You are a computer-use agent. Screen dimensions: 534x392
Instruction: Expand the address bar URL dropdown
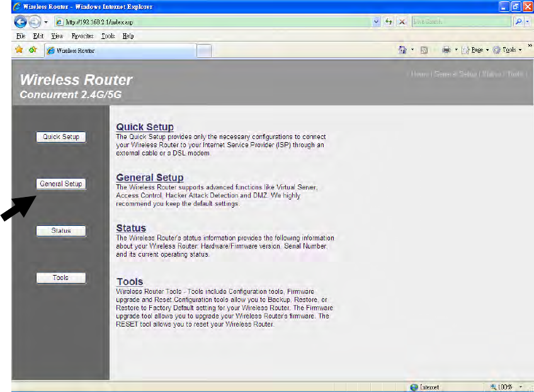click(x=376, y=22)
